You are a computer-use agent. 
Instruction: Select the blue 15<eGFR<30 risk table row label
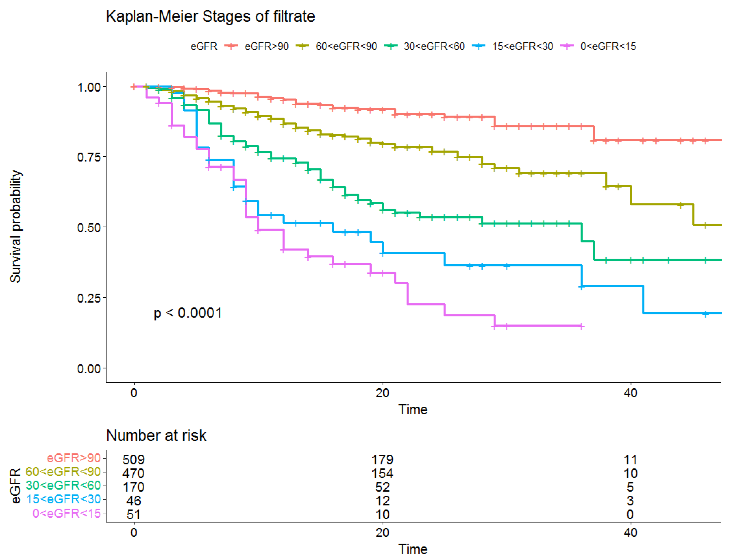pyautogui.click(x=63, y=499)
